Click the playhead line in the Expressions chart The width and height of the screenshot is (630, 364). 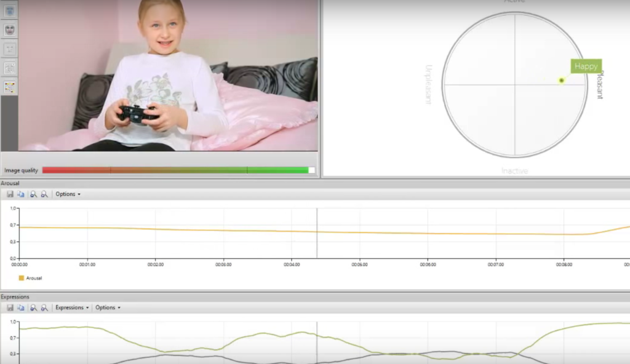[317, 342]
